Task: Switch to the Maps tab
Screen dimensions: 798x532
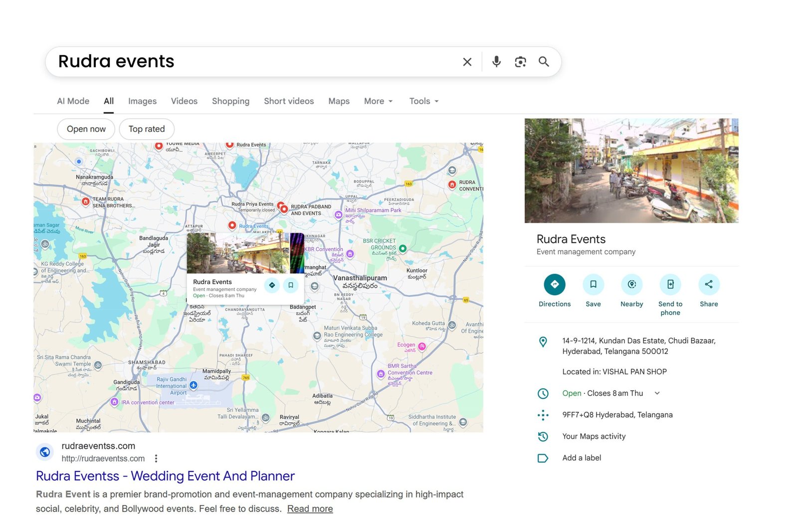Action: tap(339, 101)
